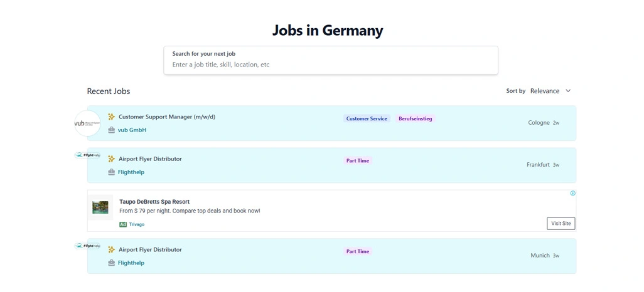The height and width of the screenshot is (292, 644).
Task: Click the Jobs in Germany title
Action: point(328,30)
